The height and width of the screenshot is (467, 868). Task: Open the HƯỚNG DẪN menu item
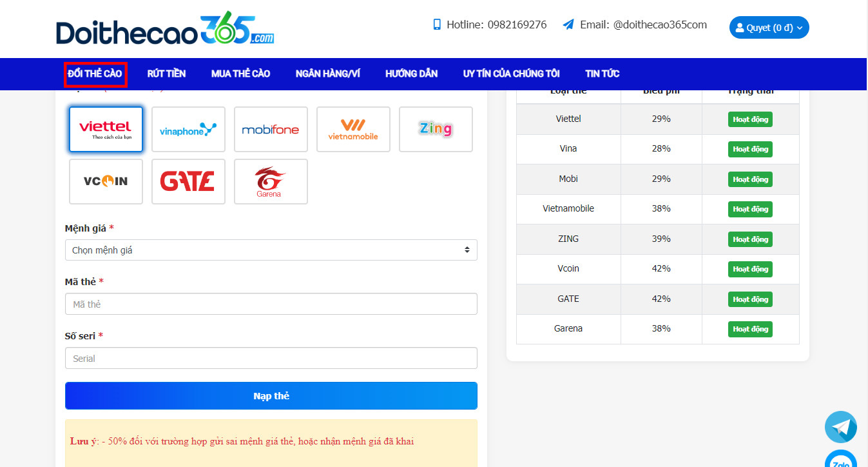pos(411,74)
